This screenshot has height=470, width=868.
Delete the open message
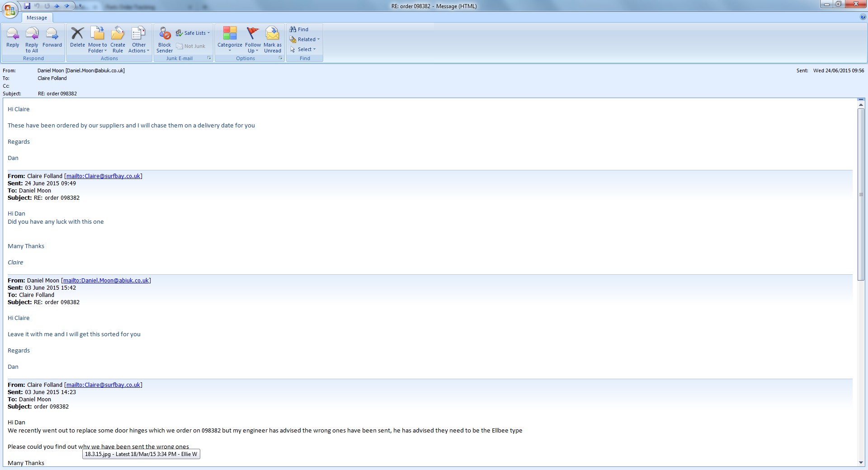(77, 38)
